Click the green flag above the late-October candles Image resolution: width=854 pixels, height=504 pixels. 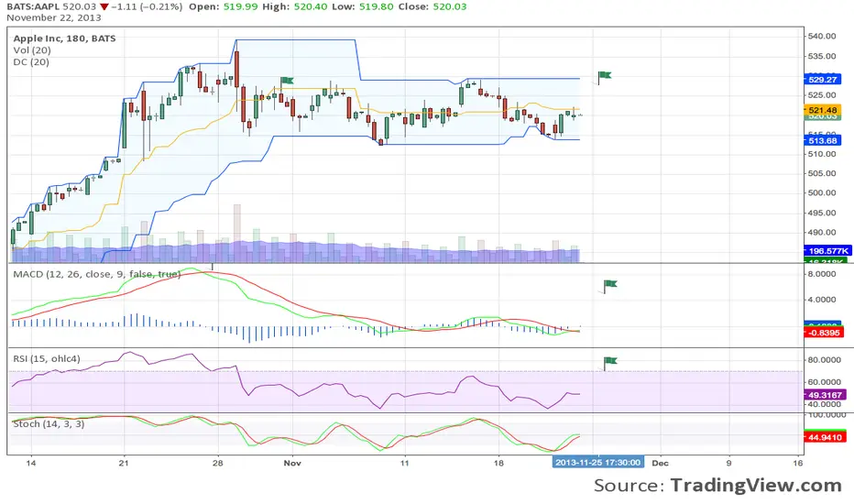point(287,82)
